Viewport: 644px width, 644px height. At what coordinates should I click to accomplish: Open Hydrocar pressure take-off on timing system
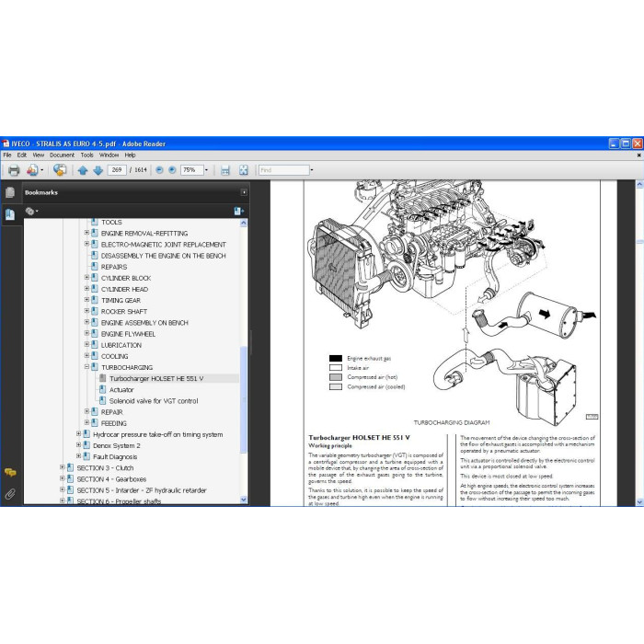coord(158,434)
